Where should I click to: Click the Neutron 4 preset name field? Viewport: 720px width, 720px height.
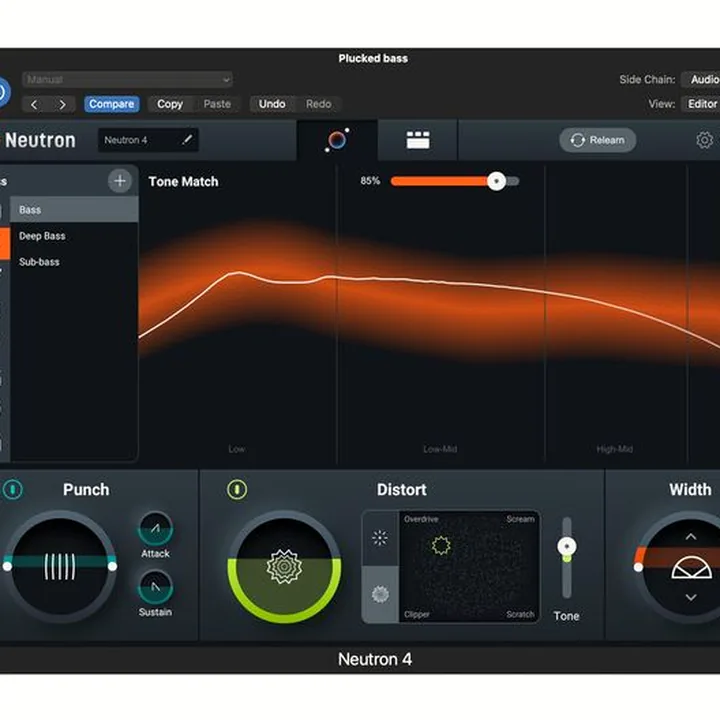[x=148, y=140]
